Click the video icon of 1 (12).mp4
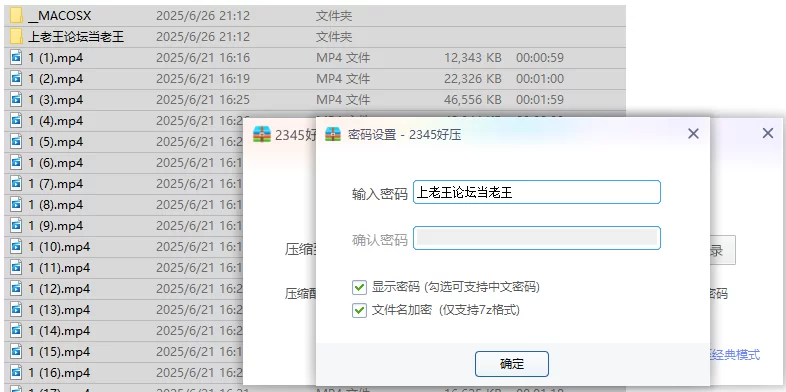This screenshot has width=786, height=392. click(x=17, y=289)
